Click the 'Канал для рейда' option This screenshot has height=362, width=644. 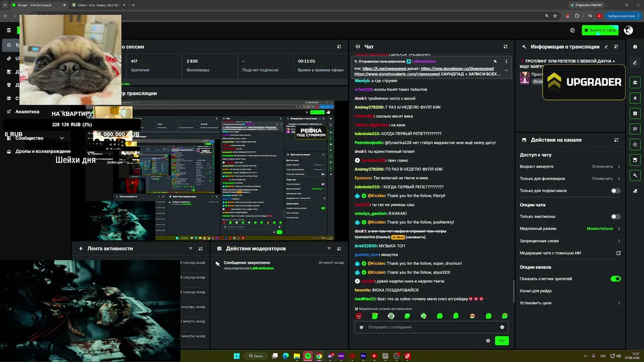(535, 291)
